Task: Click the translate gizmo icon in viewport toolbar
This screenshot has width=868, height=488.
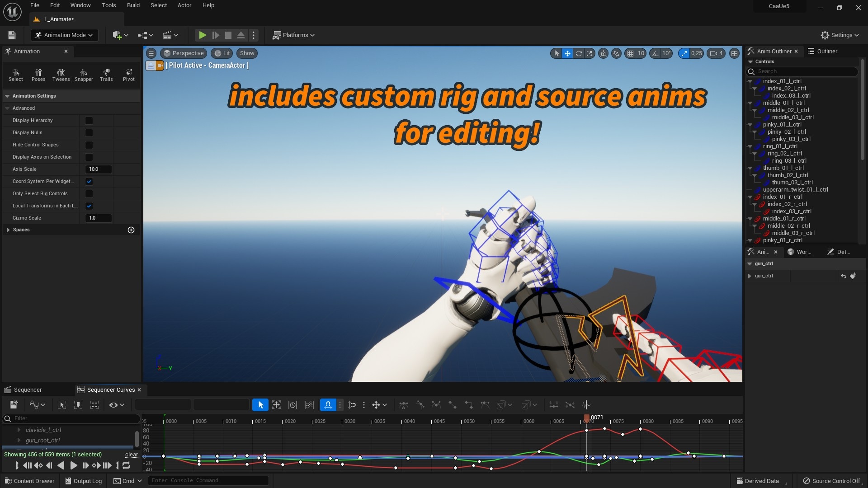Action: [567, 53]
